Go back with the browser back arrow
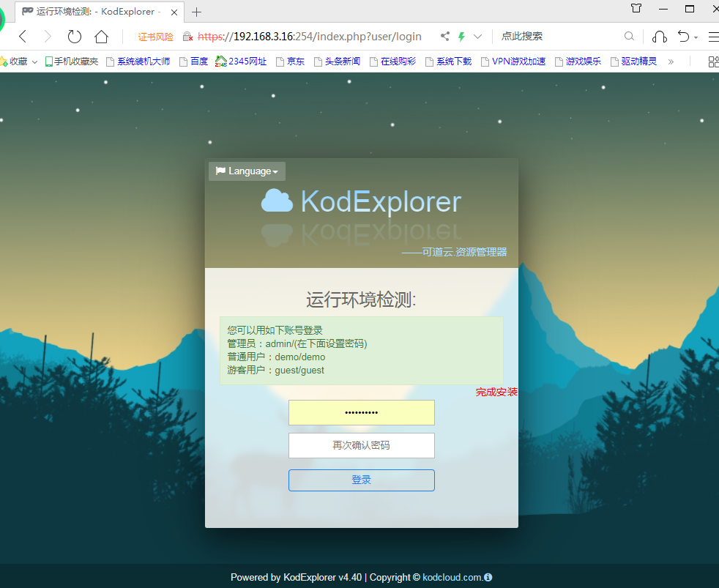The height and width of the screenshot is (588, 719). (23, 36)
